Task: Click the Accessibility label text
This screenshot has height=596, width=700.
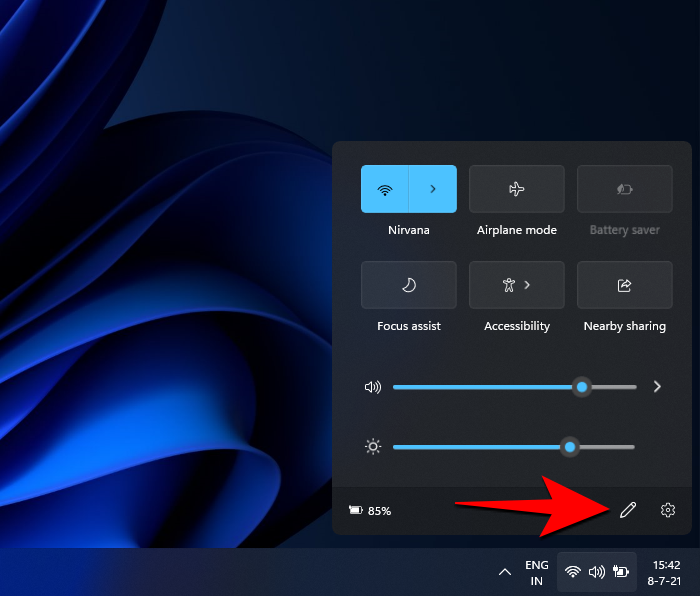Action: pos(517,326)
